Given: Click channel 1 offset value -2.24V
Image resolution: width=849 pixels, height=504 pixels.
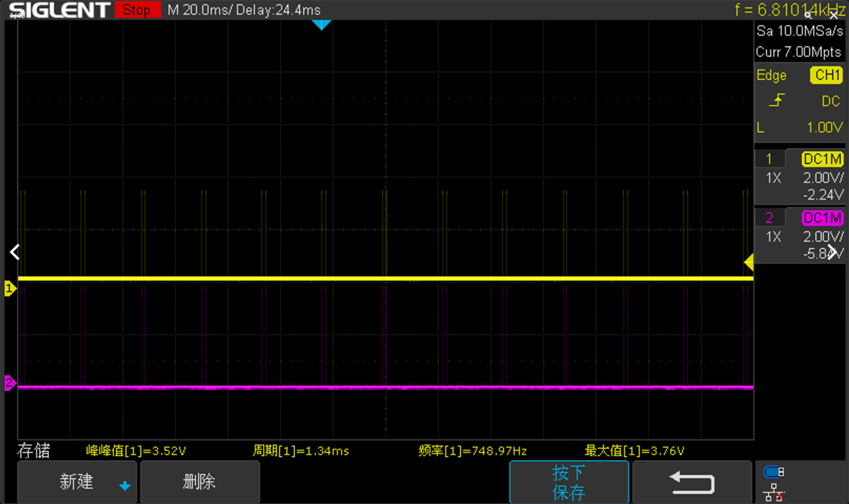Looking at the screenshot, I should coord(823,195).
